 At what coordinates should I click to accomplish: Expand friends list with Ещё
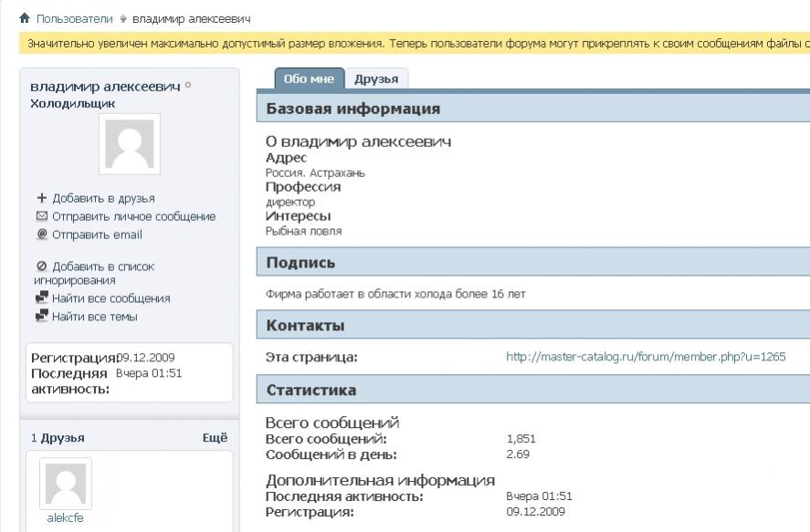[x=214, y=438]
